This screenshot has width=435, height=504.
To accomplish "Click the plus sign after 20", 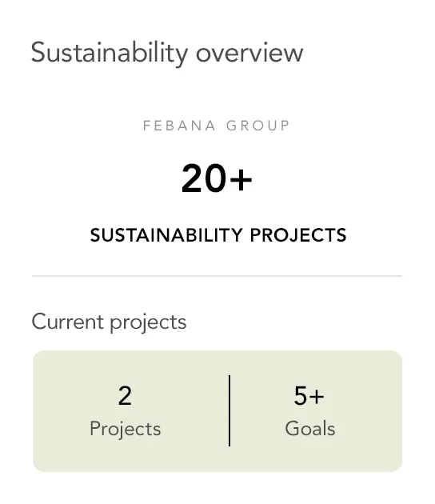I will pos(241,180).
